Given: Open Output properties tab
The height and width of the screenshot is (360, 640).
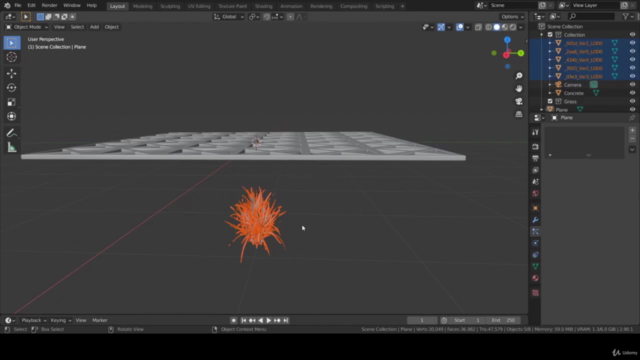Looking at the screenshot, I should [x=536, y=158].
